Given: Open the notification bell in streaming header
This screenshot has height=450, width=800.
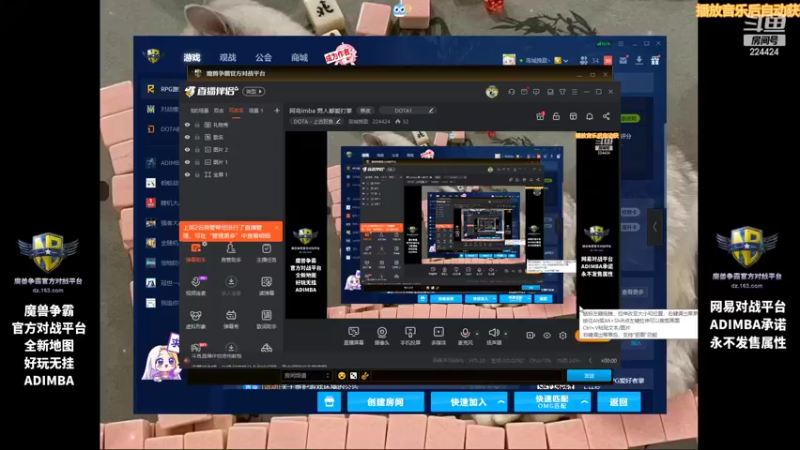Looking at the screenshot, I should (589, 116).
